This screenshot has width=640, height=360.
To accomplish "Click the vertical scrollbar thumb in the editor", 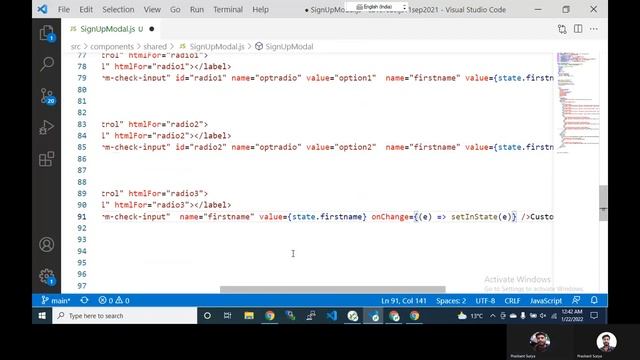I will (x=603, y=203).
